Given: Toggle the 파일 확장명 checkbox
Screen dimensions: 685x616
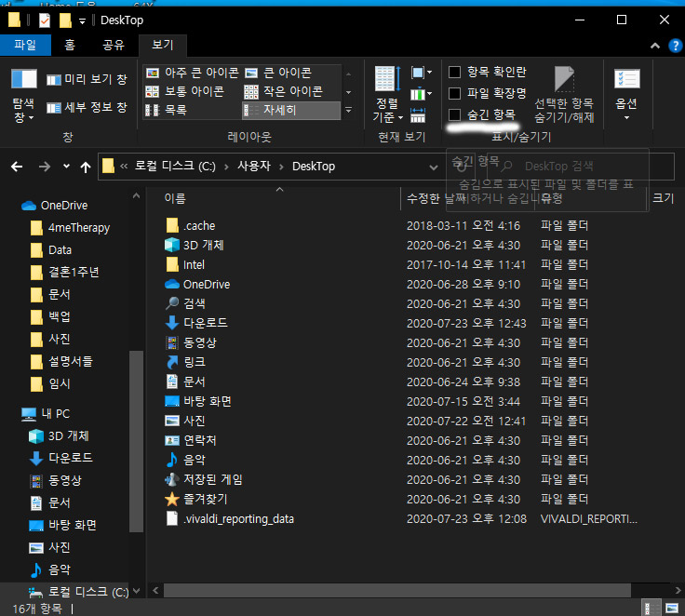Looking at the screenshot, I should pos(455,93).
